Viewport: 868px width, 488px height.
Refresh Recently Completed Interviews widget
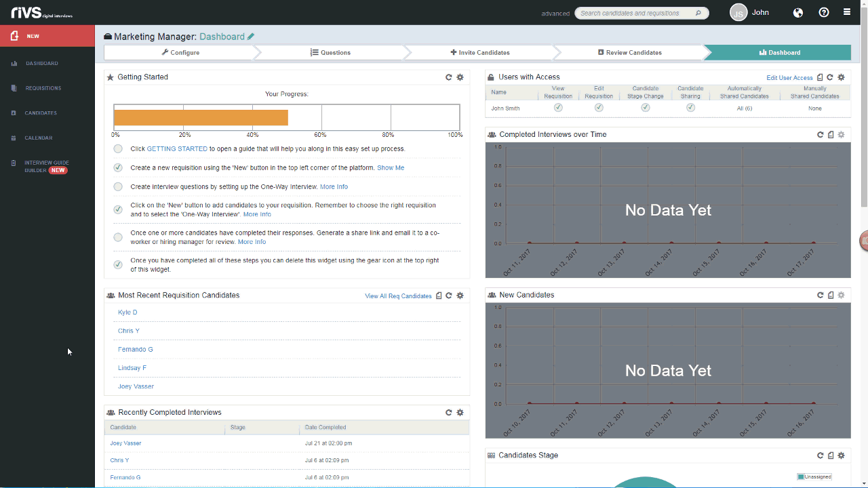click(448, 413)
